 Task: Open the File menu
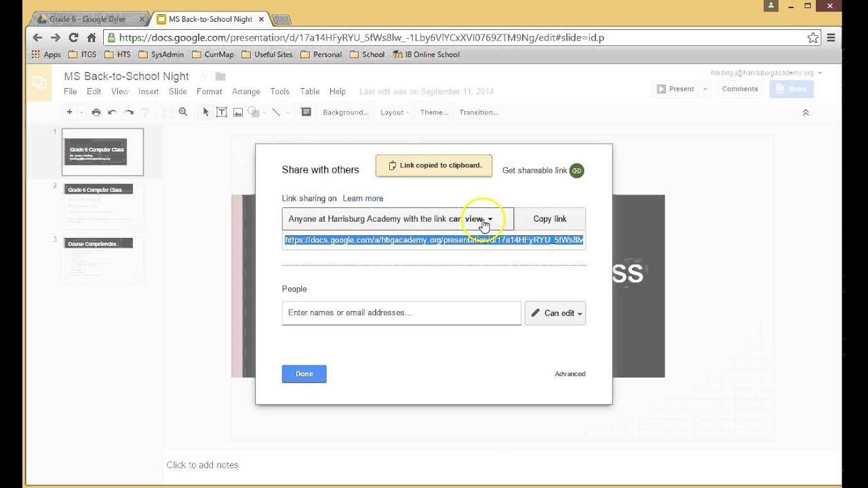coord(71,91)
